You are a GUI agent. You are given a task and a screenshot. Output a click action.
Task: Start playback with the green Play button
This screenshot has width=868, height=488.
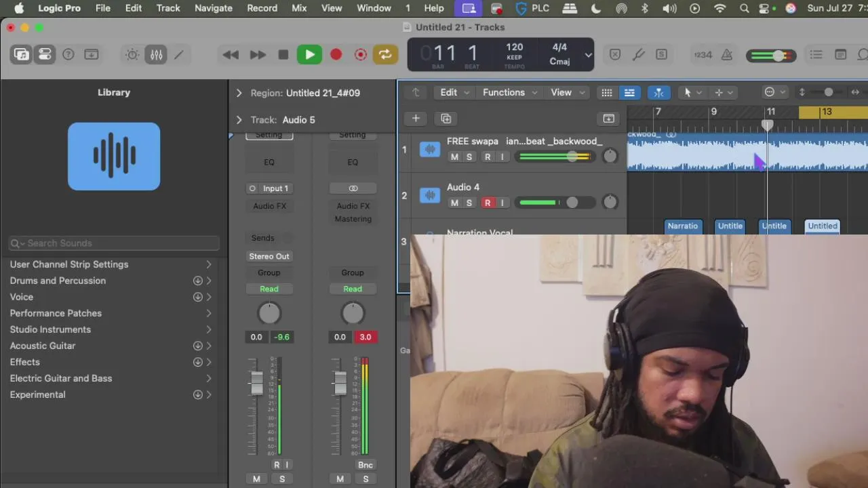pos(309,55)
